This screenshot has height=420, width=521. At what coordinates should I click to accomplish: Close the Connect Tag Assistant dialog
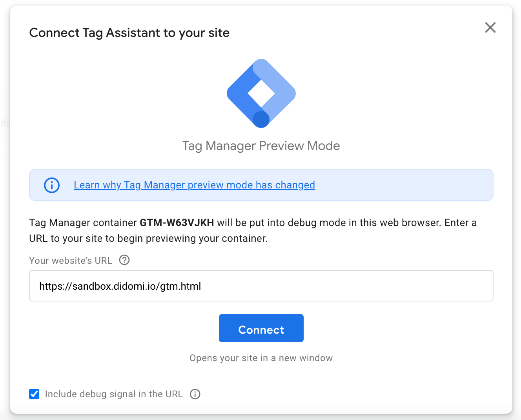point(490,27)
